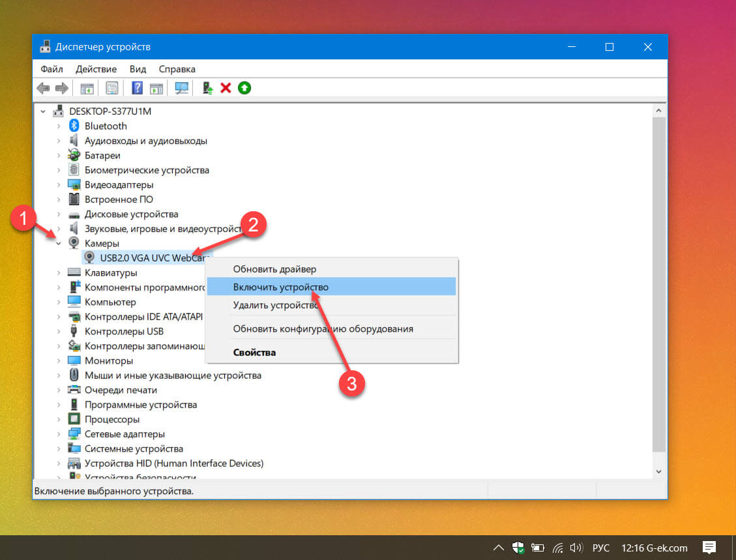
Task: Select the Контроллеры USB plug icon
Action: coord(74,331)
